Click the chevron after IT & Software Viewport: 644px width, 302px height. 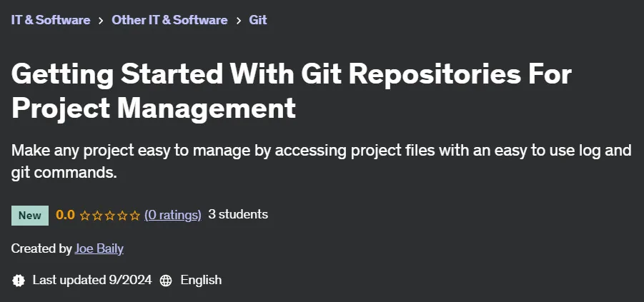coord(101,21)
